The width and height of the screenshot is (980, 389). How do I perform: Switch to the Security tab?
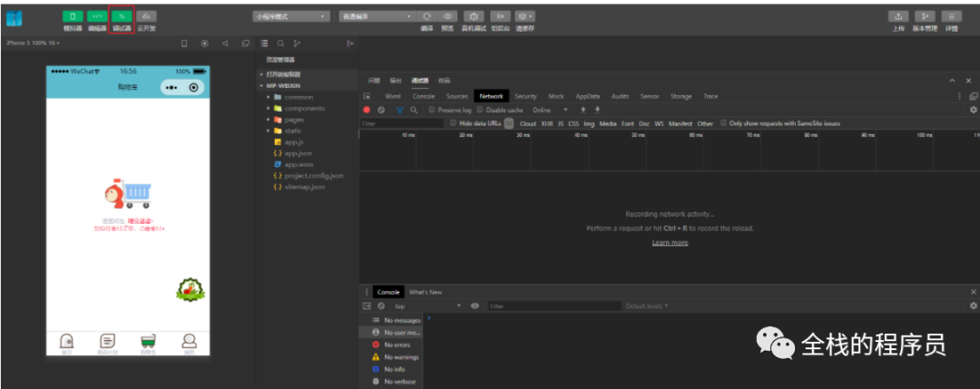pyautogui.click(x=525, y=96)
